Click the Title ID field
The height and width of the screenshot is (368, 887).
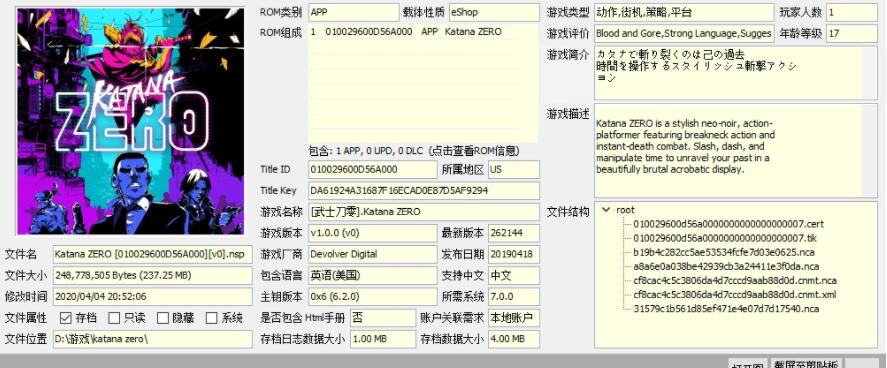point(373,170)
